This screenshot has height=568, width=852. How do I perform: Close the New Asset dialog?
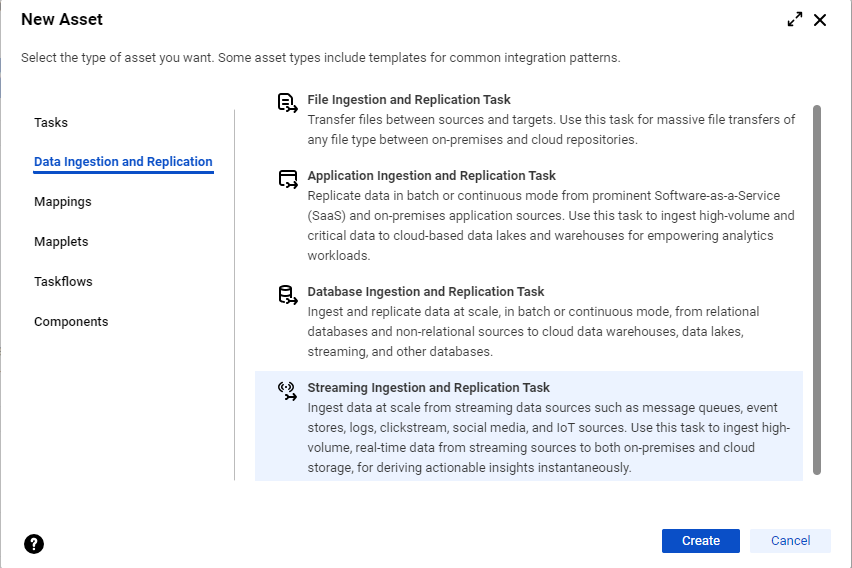point(820,20)
